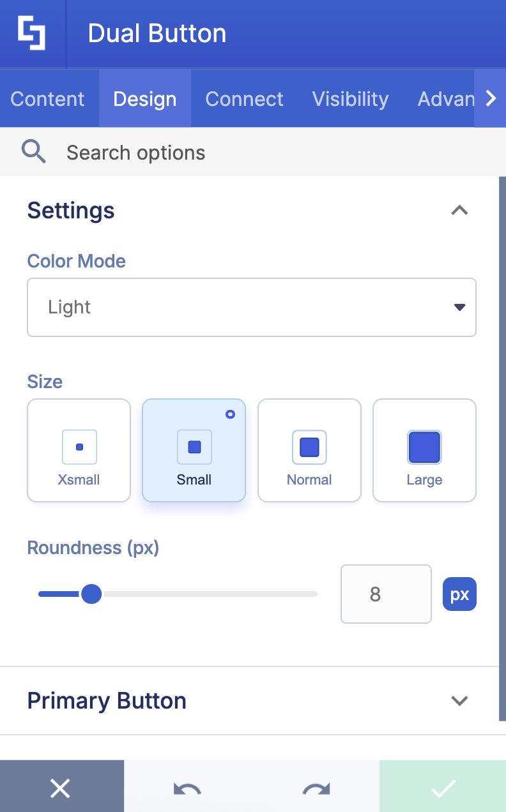Switch to the Connect tab

(244, 98)
